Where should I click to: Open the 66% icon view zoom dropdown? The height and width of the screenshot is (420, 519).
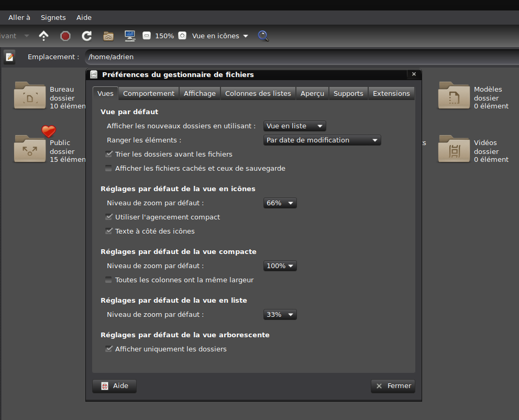pos(280,203)
